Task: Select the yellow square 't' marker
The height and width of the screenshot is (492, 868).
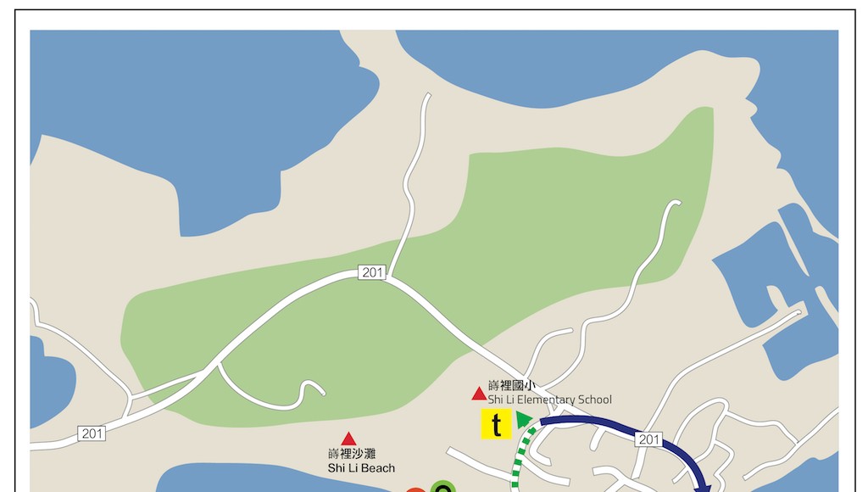Action: click(x=496, y=424)
